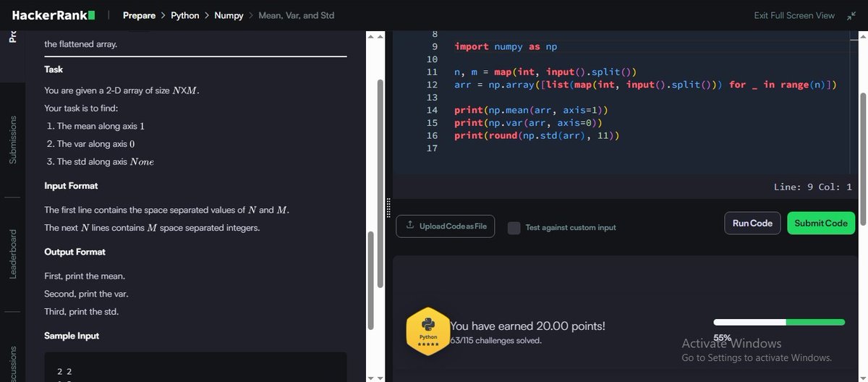The height and width of the screenshot is (382, 868).
Task: Click the Output Format heading
Action: coord(75,252)
